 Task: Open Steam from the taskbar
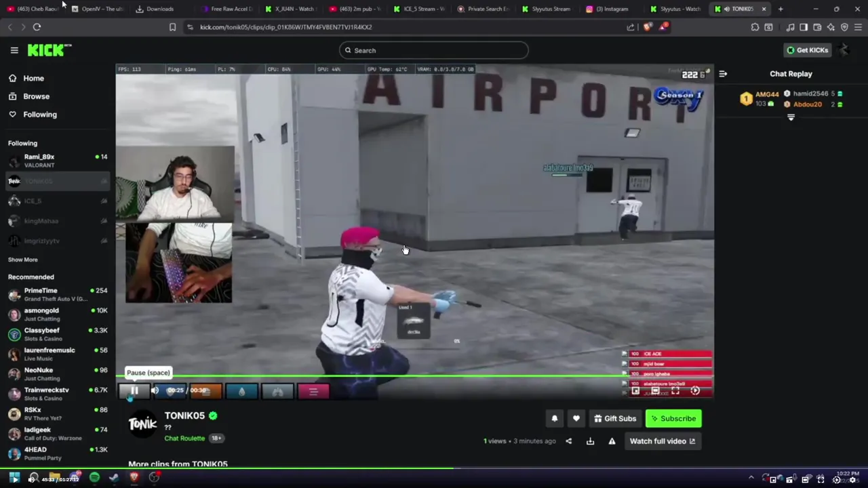point(114,478)
